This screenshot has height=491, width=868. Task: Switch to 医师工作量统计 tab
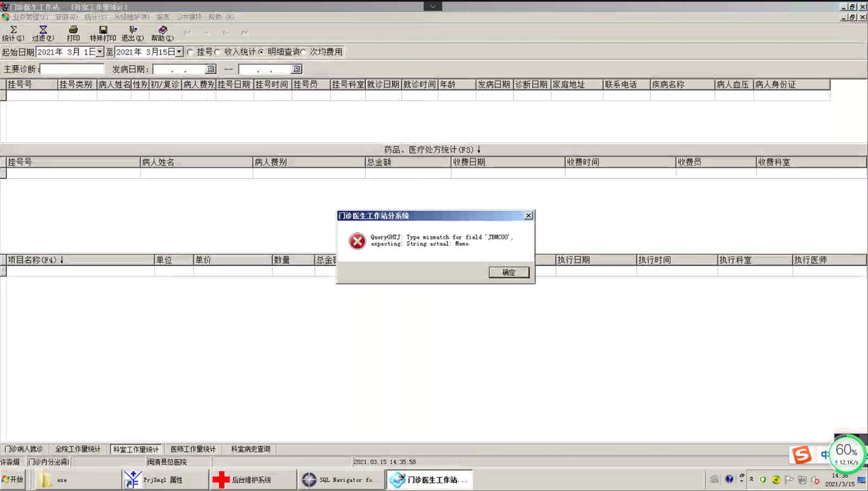click(x=193, y=449)
